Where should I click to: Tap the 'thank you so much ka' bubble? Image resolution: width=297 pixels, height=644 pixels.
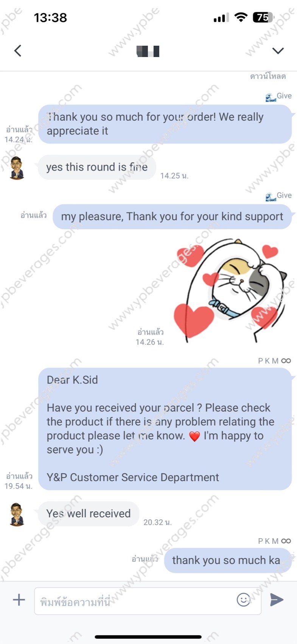click(x=228, y=560)
